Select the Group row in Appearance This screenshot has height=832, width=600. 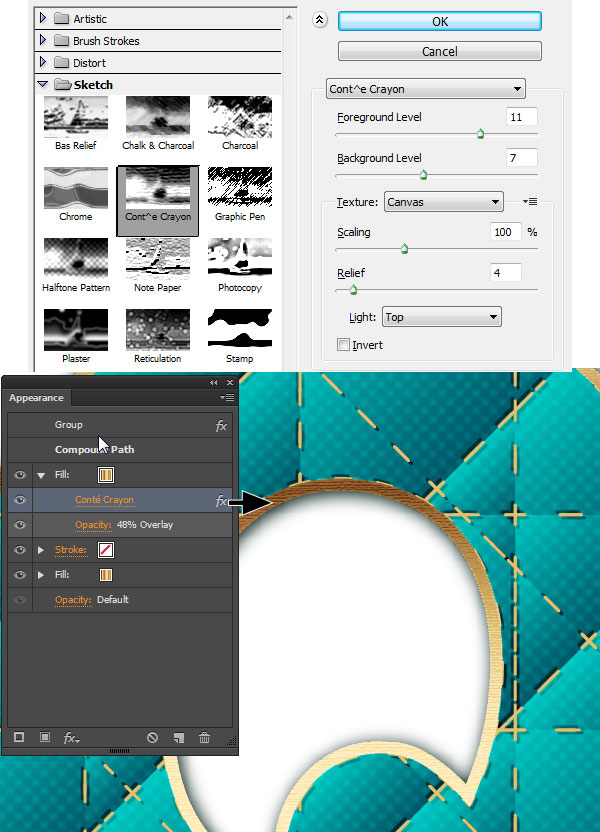120,425
